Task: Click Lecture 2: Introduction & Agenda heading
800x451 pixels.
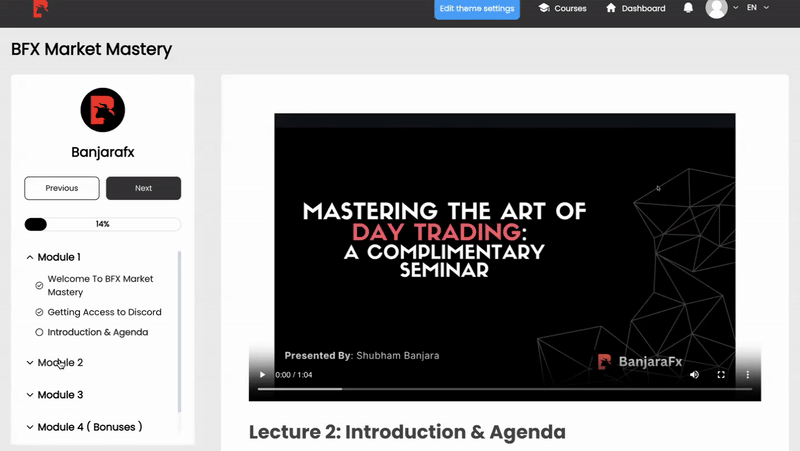Action: point(407,432)
